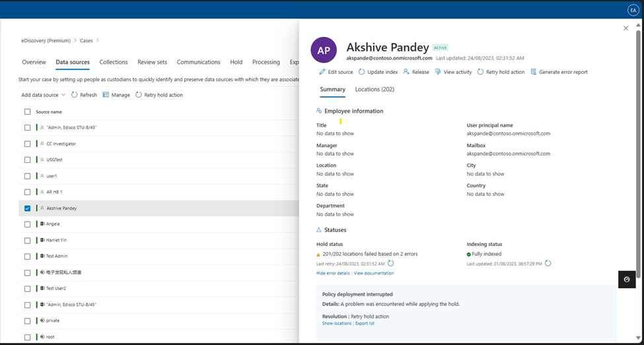Click Retry hold action in detail pane
Screen dimensions: 644x345
(x=501, y=72)
